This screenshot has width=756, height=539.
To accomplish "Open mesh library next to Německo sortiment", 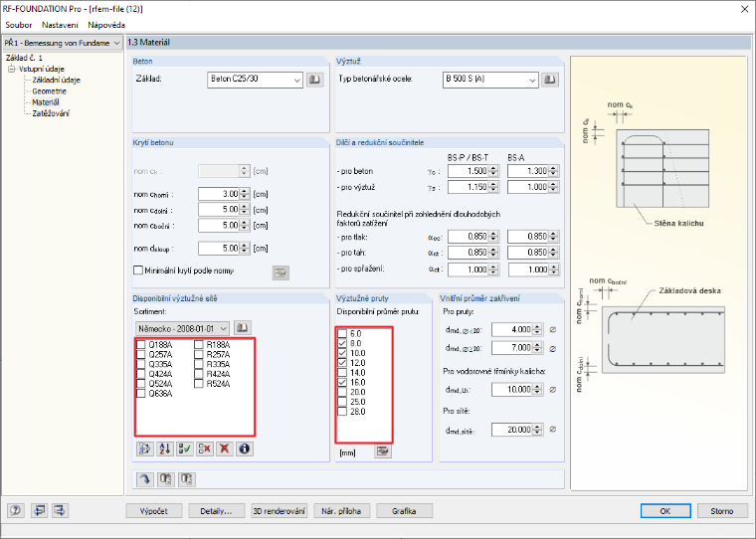I will pos(243,328).
